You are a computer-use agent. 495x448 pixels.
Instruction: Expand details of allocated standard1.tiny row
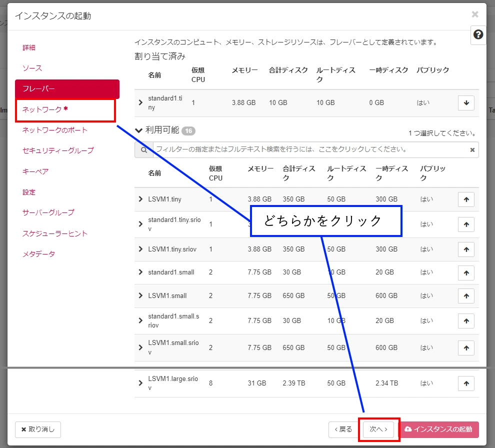tap(140, 103)
